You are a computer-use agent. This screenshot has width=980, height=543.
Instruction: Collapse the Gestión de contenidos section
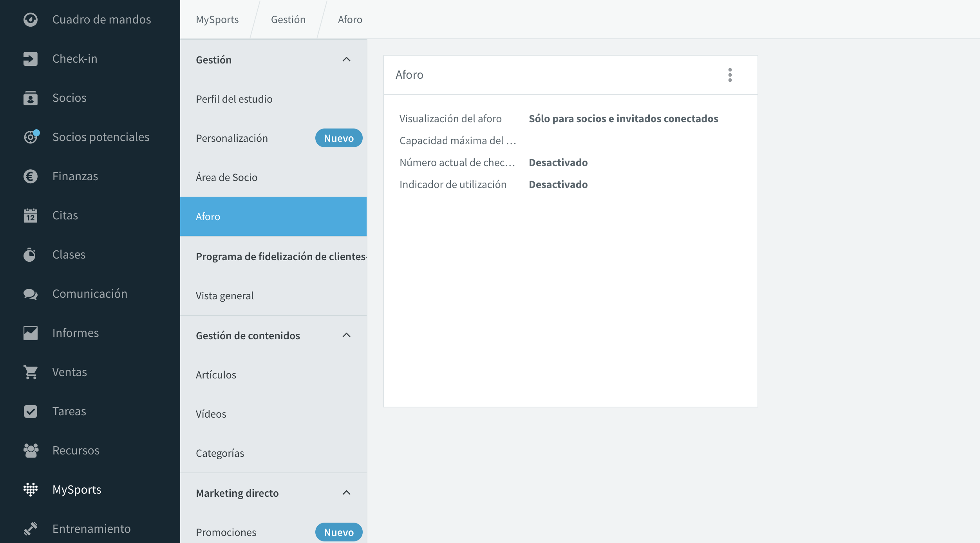pos(346,335)
